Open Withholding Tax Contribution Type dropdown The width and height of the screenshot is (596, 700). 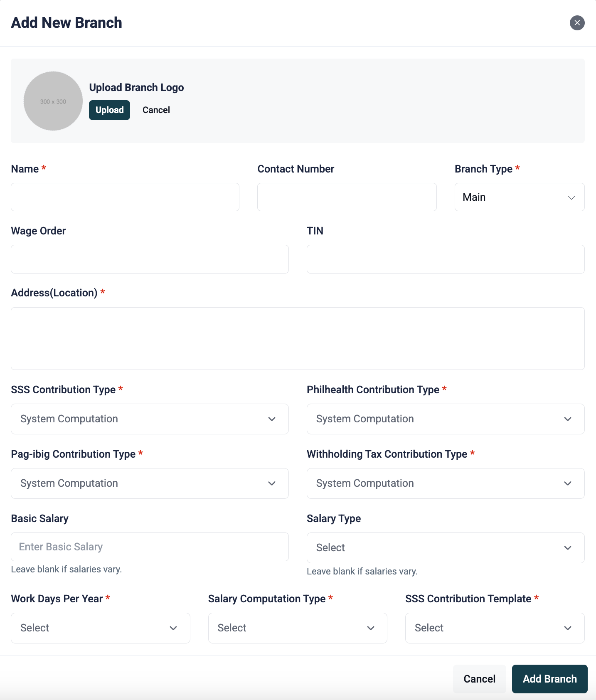pos(445,483)
